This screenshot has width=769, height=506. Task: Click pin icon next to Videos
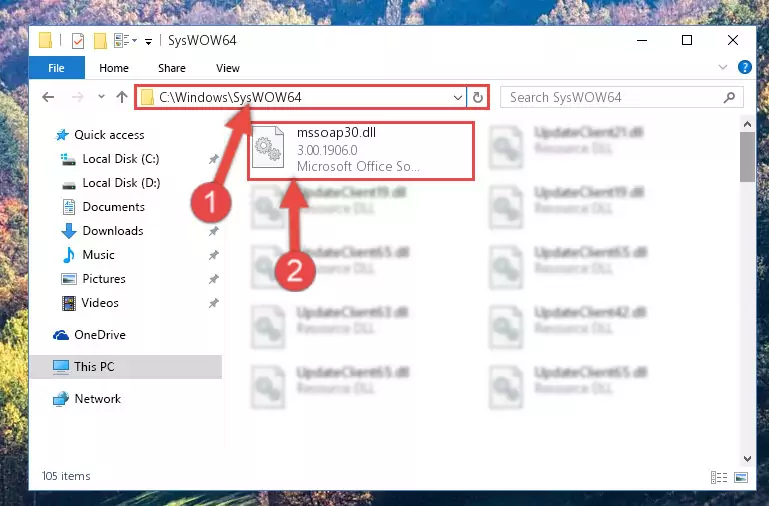[x=213, y=303]
